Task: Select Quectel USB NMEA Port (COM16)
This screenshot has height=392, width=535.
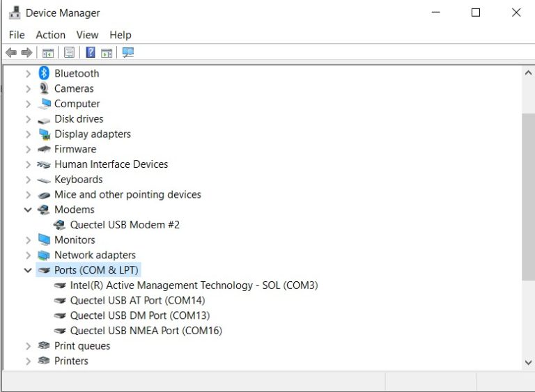Action: [146, 331]
